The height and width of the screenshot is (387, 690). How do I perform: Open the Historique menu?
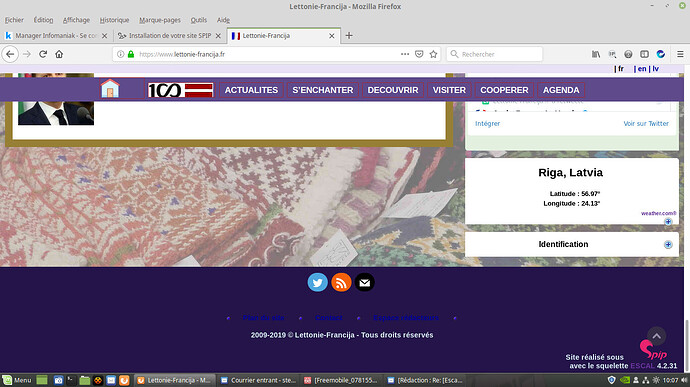(x=114, y=20)
